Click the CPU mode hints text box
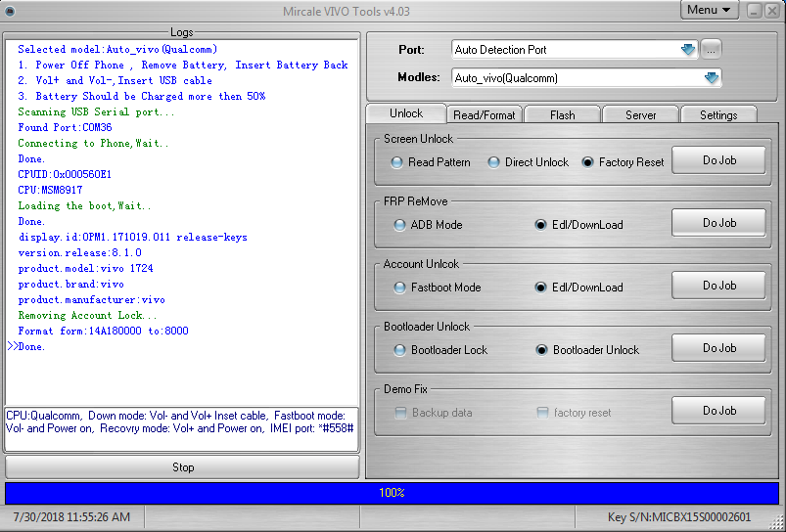The height and width of the screenshot is (532, 786). point(181,429)
